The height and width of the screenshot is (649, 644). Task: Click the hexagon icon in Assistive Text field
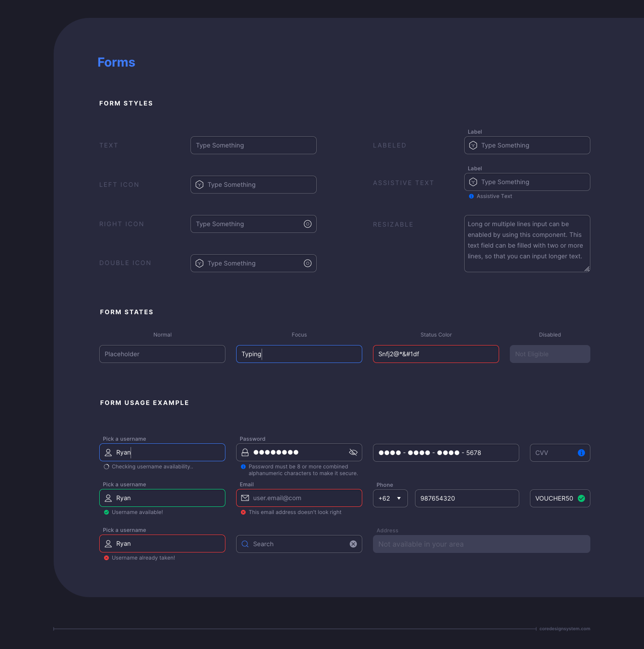[473, 182]
